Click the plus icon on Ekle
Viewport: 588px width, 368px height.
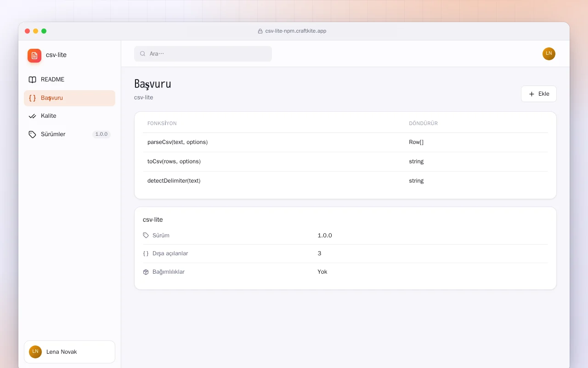pyautogui.click(x=532, y=94)
